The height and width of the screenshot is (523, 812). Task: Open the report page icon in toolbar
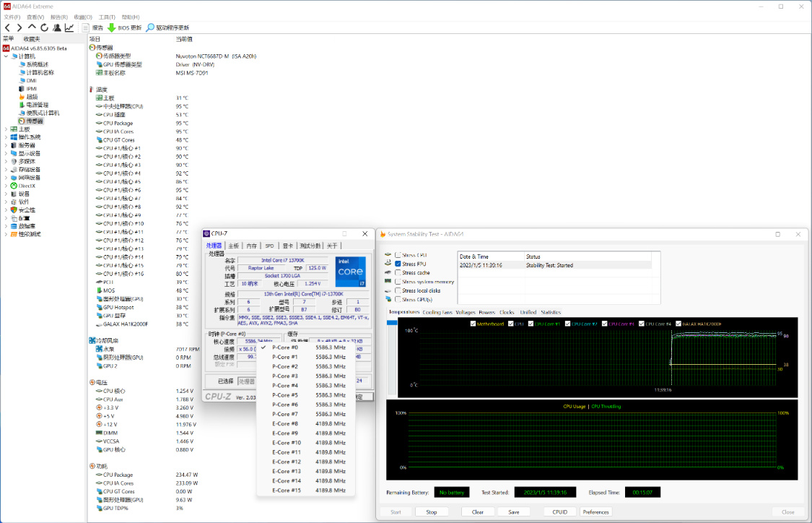click(86, 27)
